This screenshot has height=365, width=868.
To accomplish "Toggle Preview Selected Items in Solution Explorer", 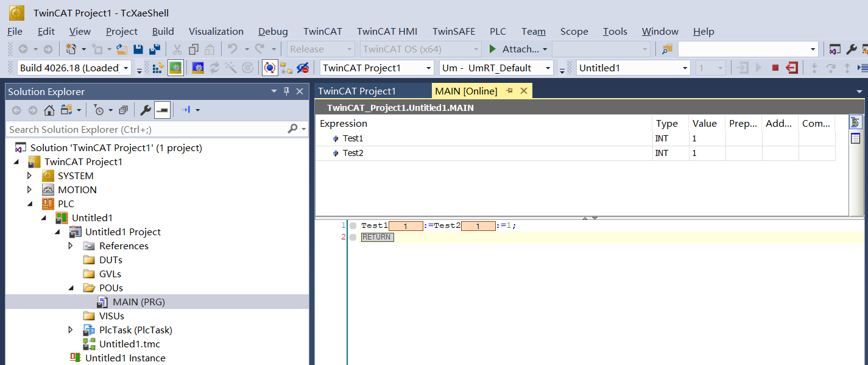I will [x=162, y=110].
